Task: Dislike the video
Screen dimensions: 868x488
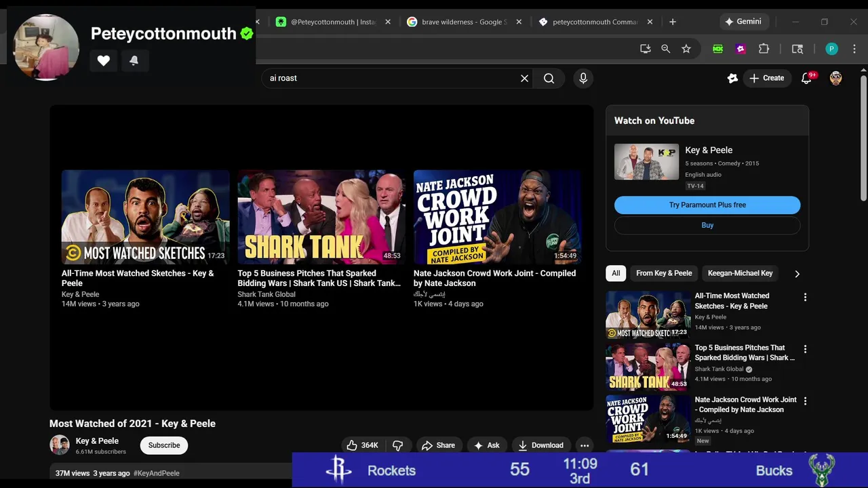Action: tap(397, 445)
